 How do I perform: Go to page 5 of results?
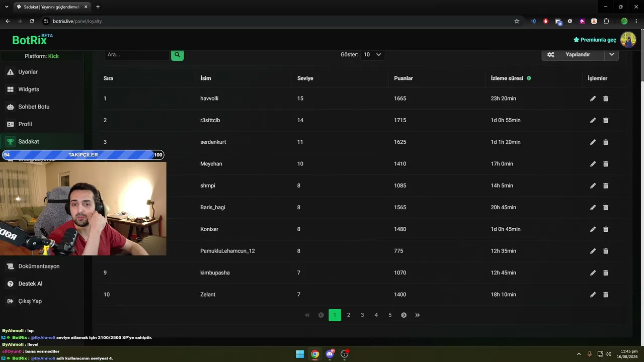(390, 315)
